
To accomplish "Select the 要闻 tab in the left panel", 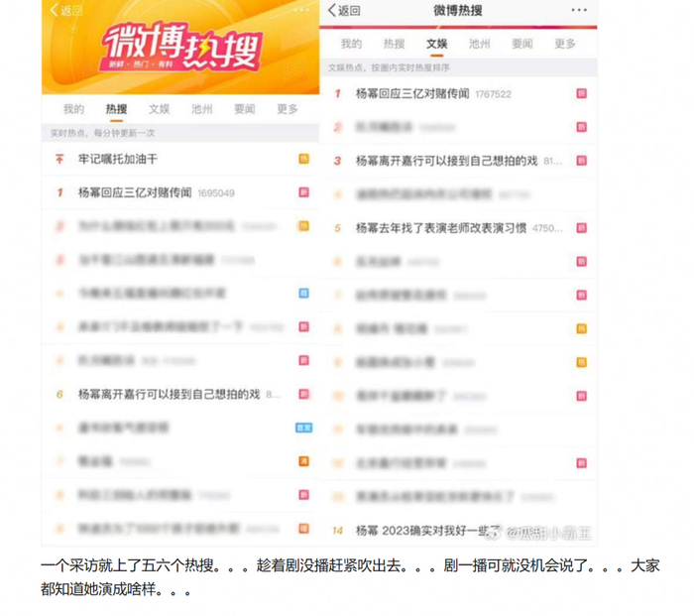I will [244, 109].
